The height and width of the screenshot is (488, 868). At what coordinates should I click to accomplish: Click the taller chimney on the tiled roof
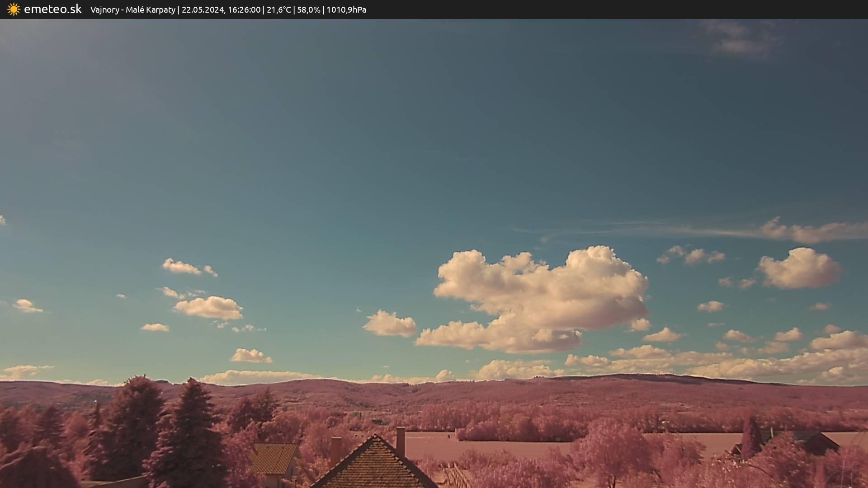pyautogui.click(x=401, y=442)
